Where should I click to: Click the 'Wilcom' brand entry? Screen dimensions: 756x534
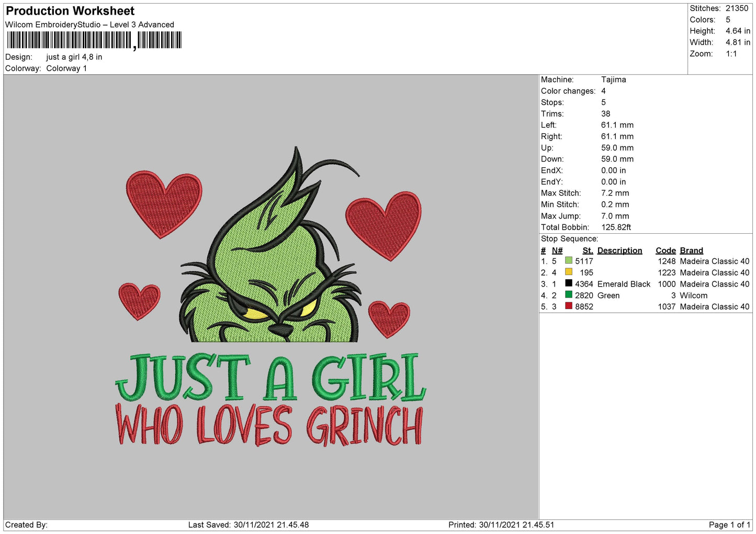[x=693, y=296]
